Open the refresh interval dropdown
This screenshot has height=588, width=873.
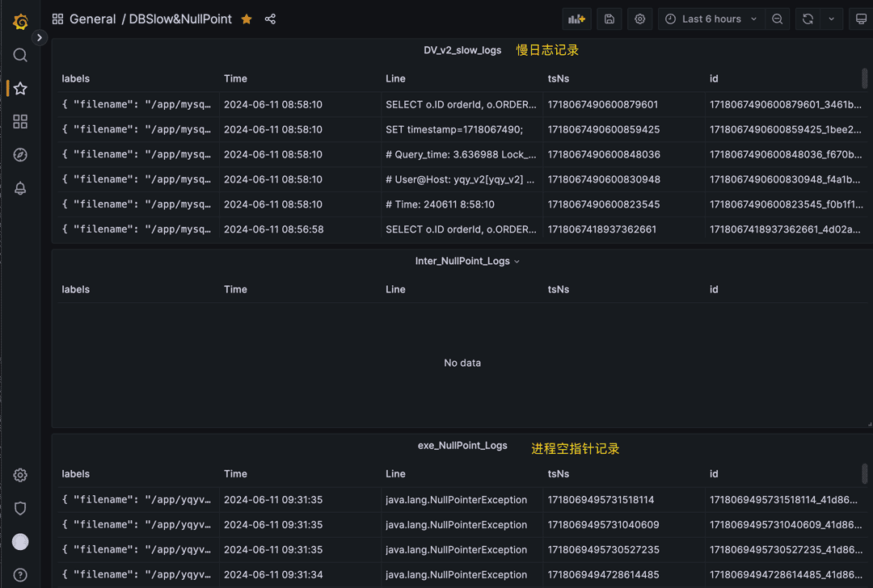pyautogui.click(x=831, y=19)
